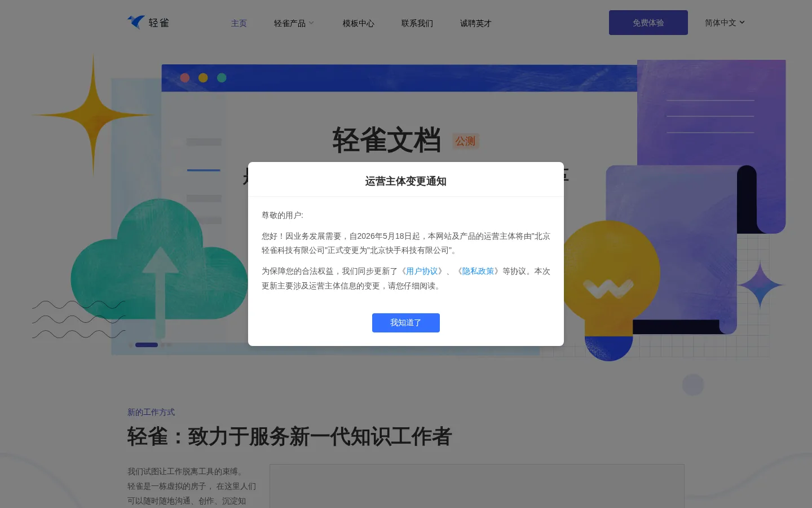The height and width of the screenshot is (508, 812).
Task: Click the 免费体验 button
Action: [x=648, y=23]
